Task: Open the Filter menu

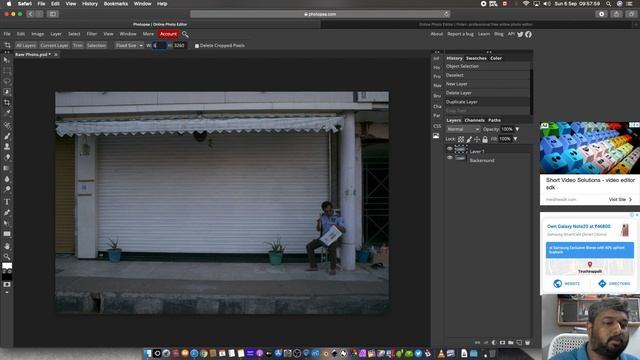Action: 92,34
